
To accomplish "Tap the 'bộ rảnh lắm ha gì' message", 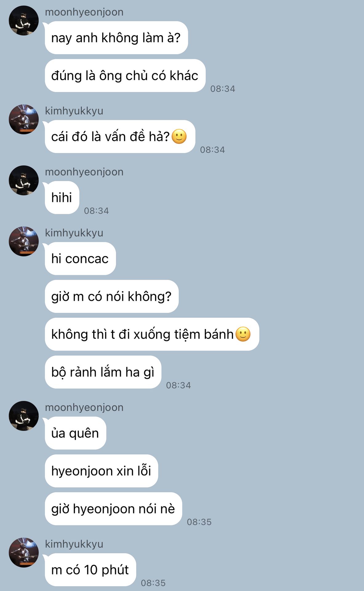I will [x=103, y=372].
